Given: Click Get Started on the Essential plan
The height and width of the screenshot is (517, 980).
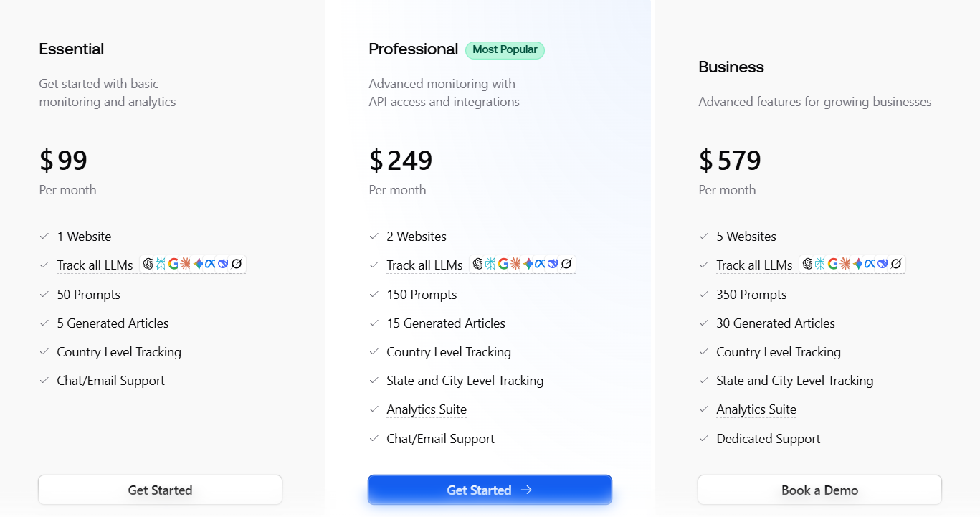Looking at the screenshot, I should [160, 490].
